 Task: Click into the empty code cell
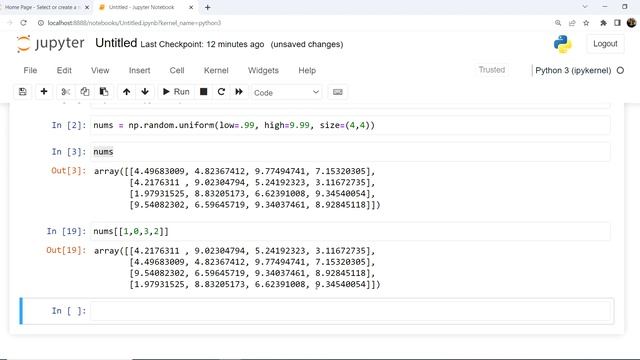coord(350,311)
